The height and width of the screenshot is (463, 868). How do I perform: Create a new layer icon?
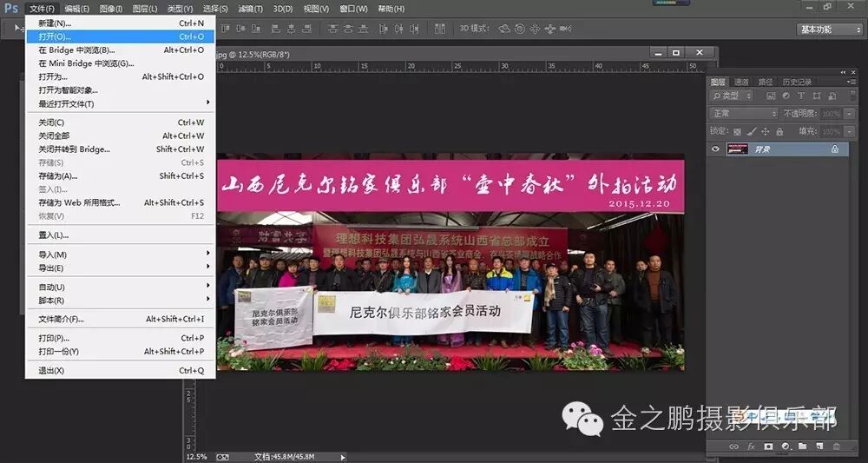[819, 446]
